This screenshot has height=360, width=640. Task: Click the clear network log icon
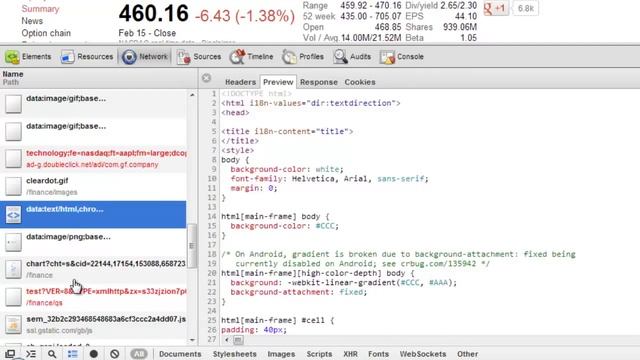click(x=115, y=354)
